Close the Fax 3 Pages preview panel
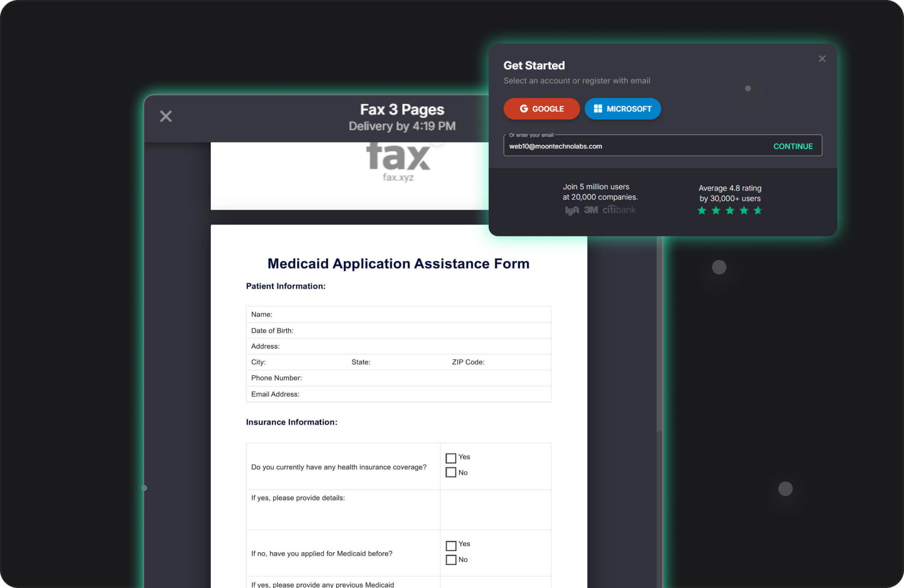This screenshot has height=588, width=904. [166, 116]
